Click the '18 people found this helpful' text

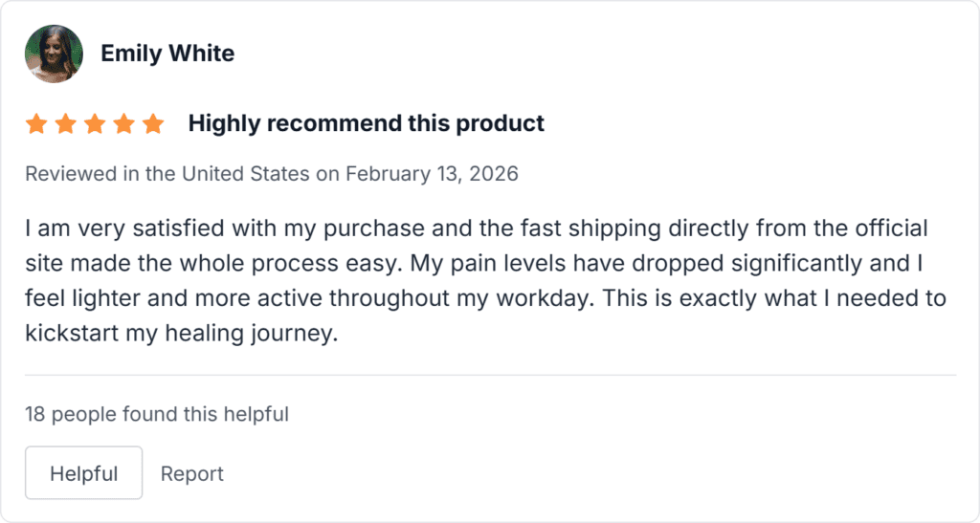click(x=157, y=414)
